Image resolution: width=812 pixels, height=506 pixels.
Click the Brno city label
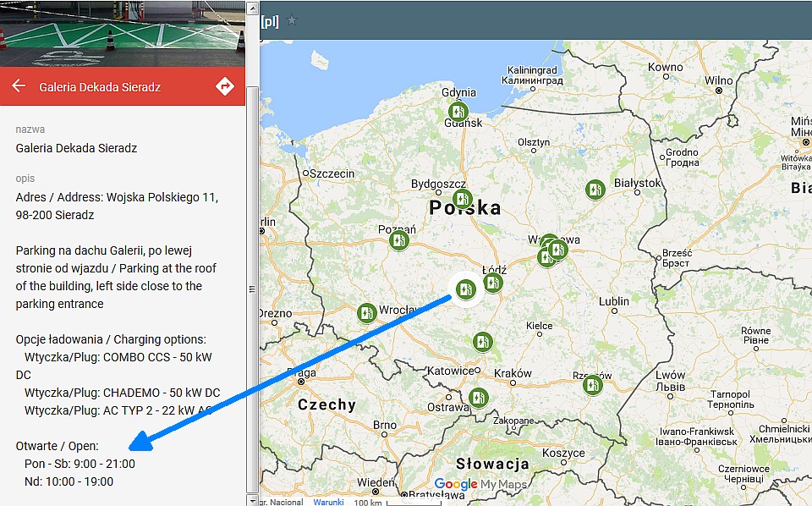(385, 425)
